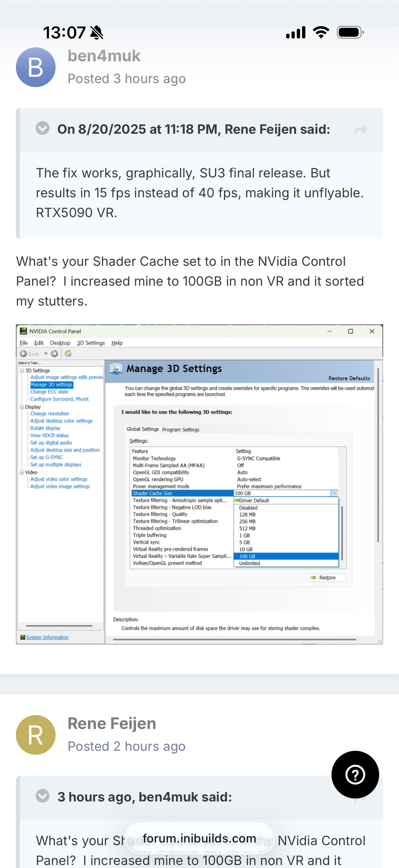Tap the Rene Feijen avatar with letter R

click(36, 735)
